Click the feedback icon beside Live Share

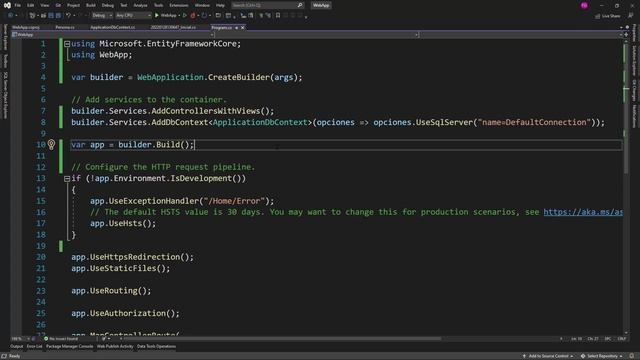[631, 16]
